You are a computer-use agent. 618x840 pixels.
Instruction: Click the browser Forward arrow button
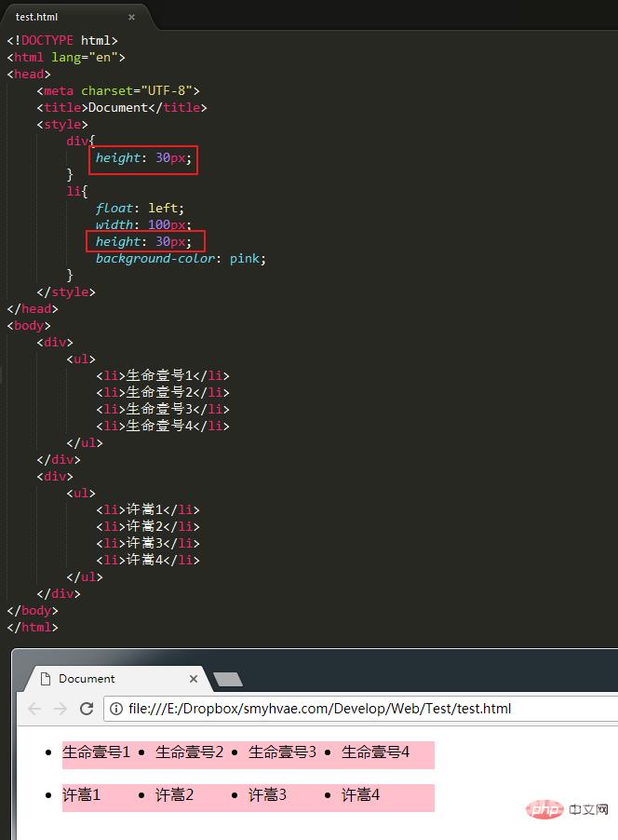click(60, 709)
